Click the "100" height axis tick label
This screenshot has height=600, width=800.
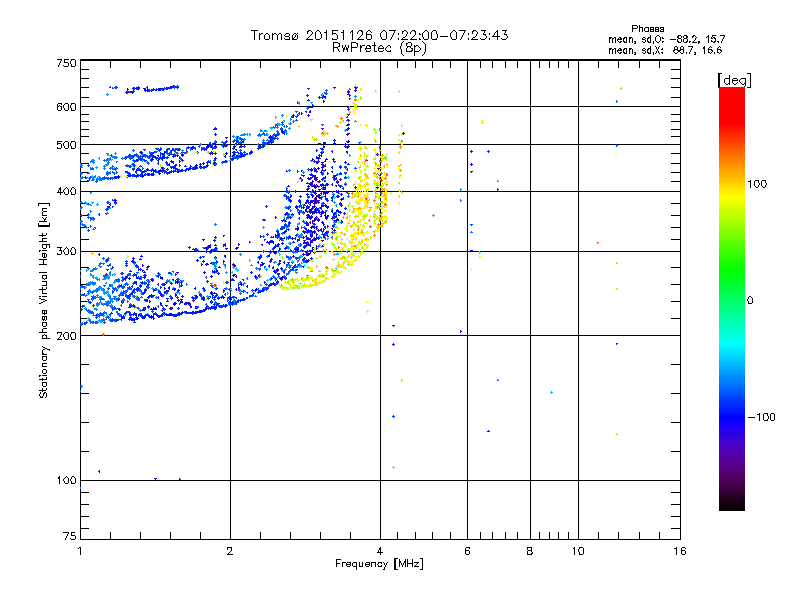click(x=66, y=481)
